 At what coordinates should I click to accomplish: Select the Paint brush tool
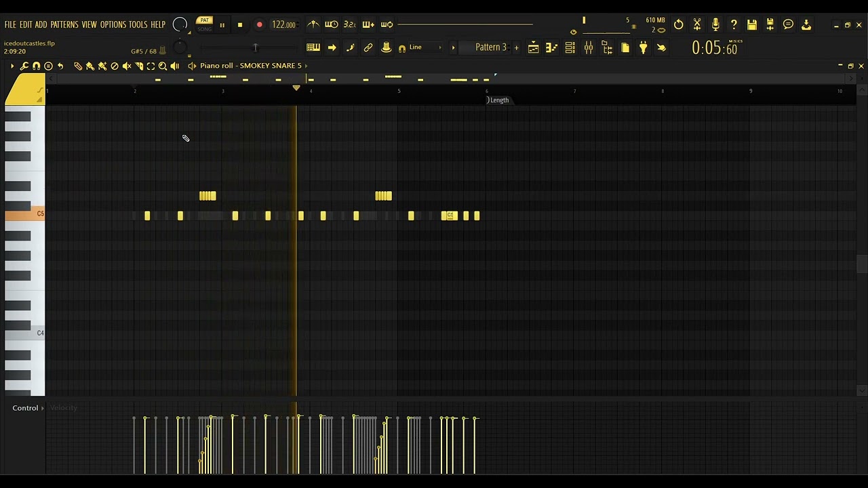(90, 66)
